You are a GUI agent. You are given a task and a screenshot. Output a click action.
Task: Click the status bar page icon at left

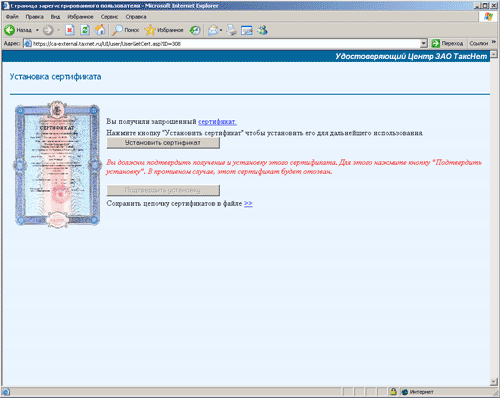point(6,392)
